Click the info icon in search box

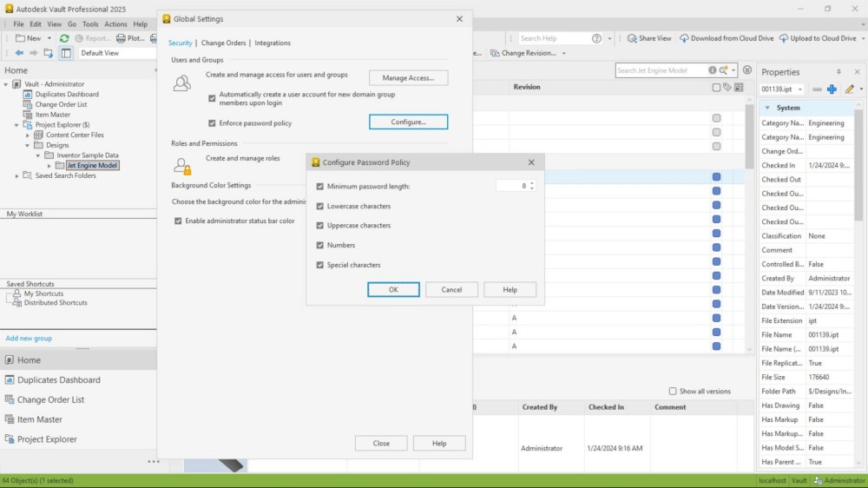(713, 70)
